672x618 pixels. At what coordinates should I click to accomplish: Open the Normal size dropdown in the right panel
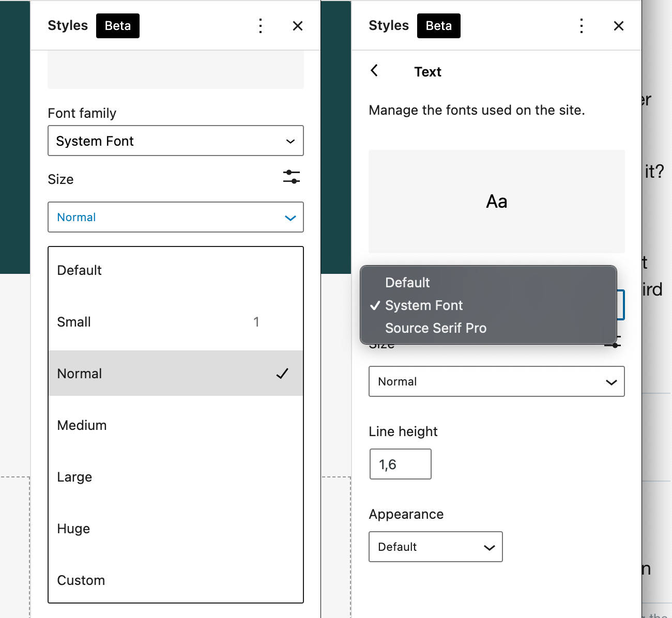pos(496,381)
